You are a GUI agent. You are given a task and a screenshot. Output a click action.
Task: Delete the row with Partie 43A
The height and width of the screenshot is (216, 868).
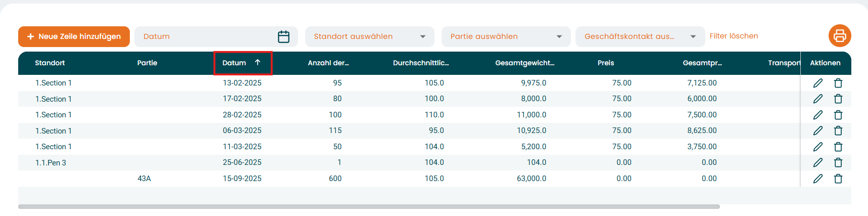[838, 179]
